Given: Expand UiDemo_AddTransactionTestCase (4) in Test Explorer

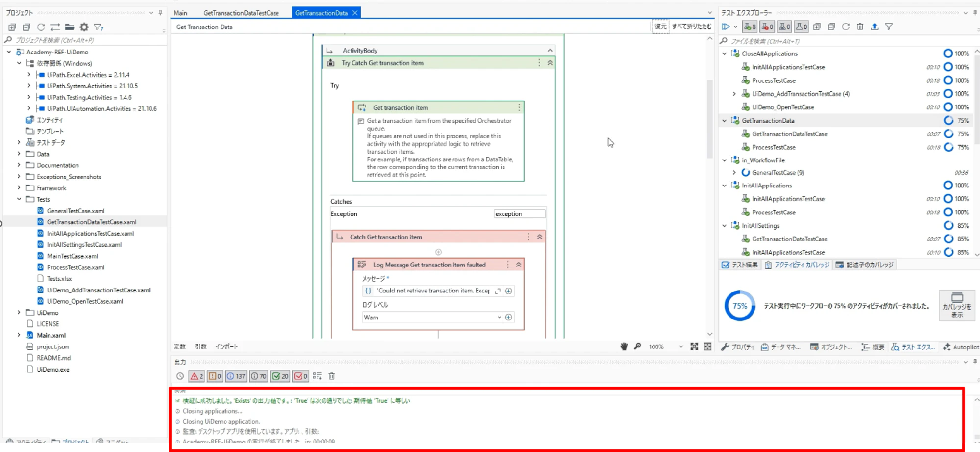Looking at the screenshot, I should pyautogui.click(x=734, y=94).
